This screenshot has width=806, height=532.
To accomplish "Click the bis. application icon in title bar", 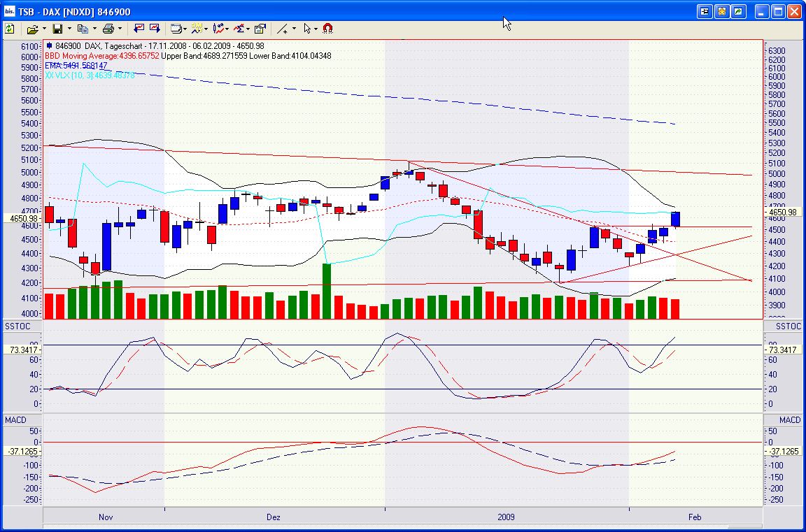I will [x=9, y=11].
